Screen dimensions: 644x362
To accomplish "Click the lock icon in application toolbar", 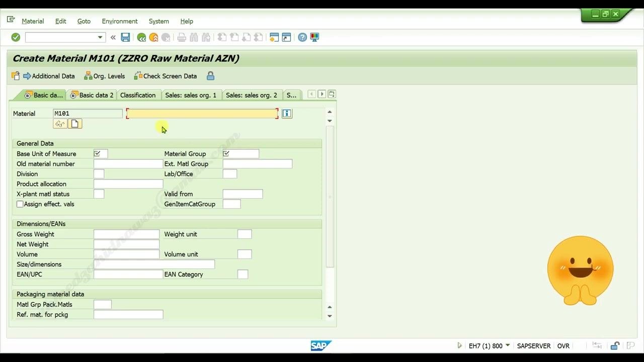I will pos(210,76).
